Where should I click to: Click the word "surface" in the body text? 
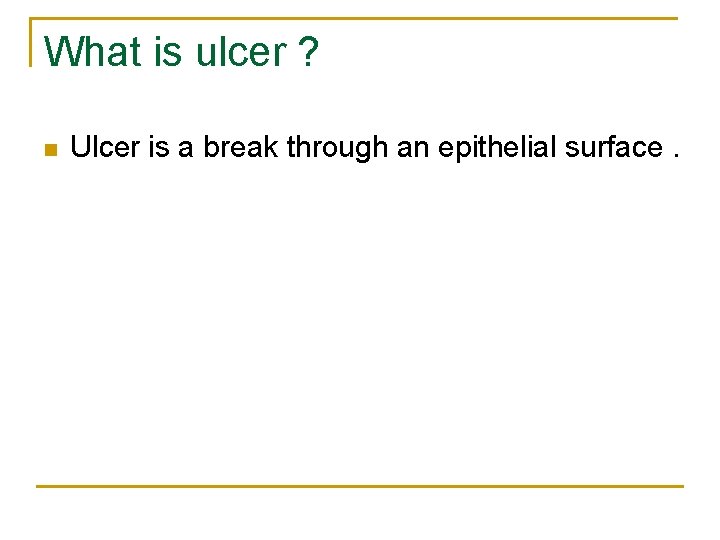coord(614,147)
